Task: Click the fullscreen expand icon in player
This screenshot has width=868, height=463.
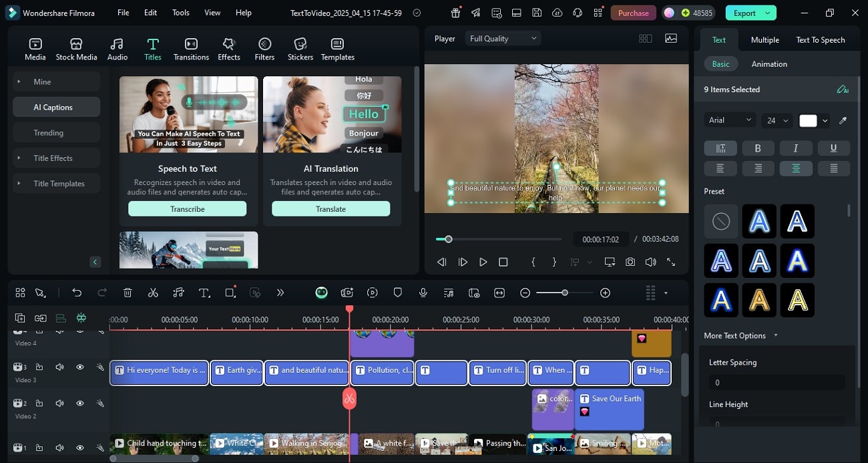Action: pos(670,262)
